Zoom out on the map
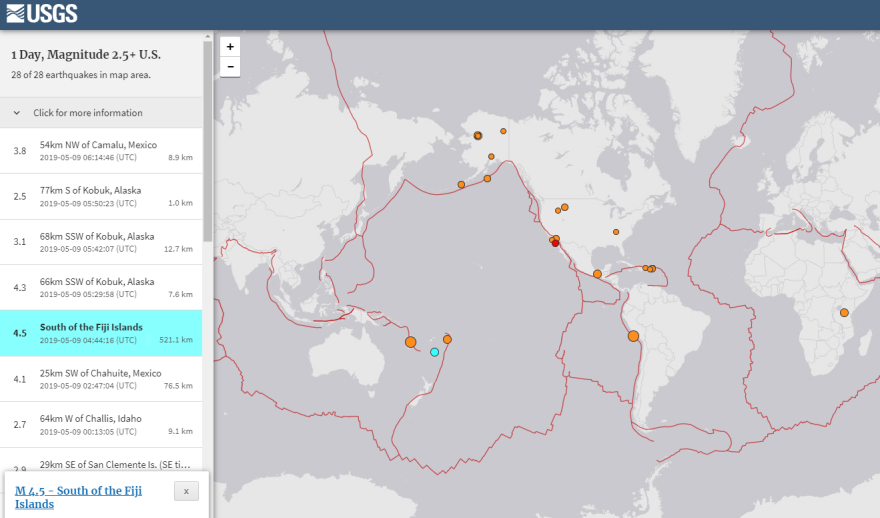 tap(231, 67)
